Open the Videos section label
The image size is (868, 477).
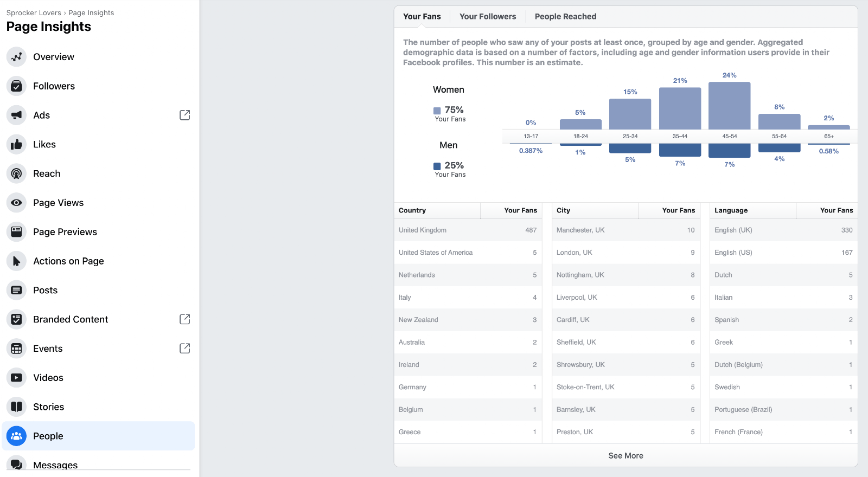coord(48,378)
